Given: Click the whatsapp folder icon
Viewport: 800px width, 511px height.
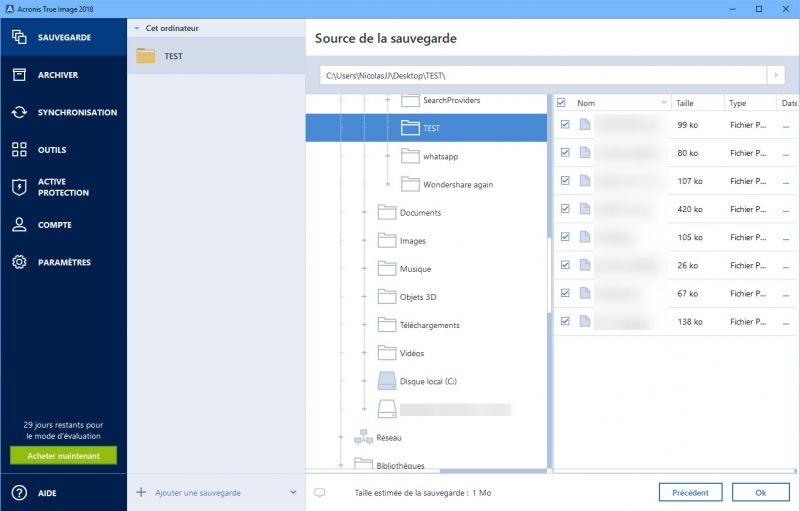Looking at the screenshot, I should [x=410, y=156].
